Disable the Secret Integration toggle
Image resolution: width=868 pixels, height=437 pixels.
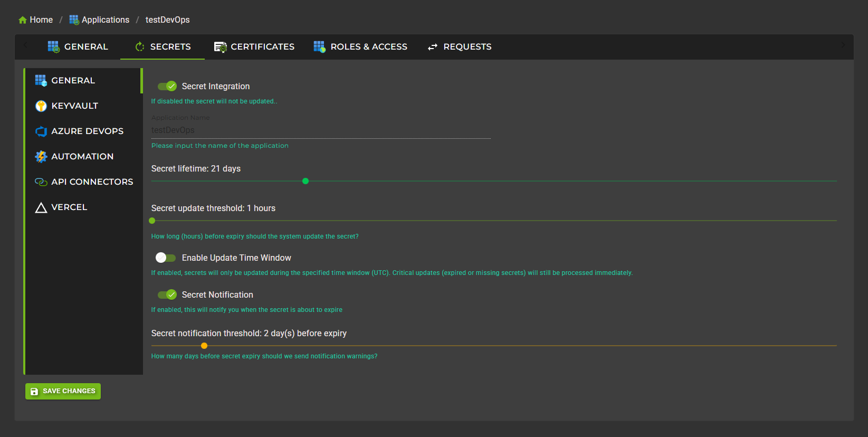(x=167, y=86)
